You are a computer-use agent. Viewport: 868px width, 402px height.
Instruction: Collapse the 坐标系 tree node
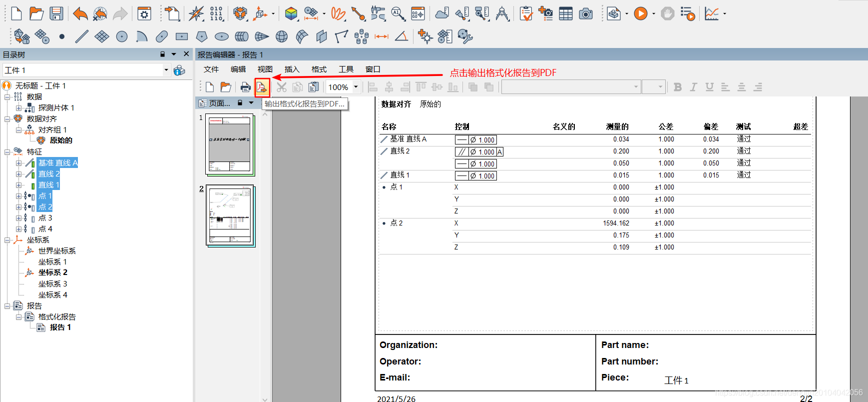(x=7, y=240)
